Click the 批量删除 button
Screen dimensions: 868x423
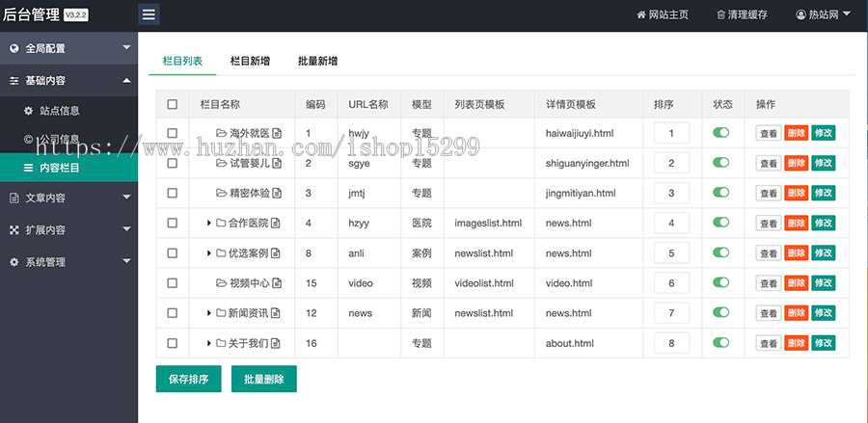[x=264, y=379]
